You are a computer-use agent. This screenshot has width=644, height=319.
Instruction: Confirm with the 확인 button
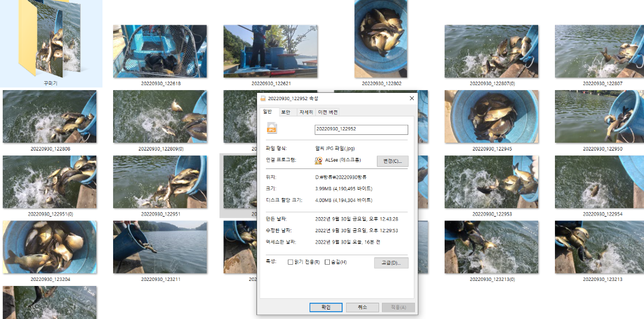click(x=326, y=307)
